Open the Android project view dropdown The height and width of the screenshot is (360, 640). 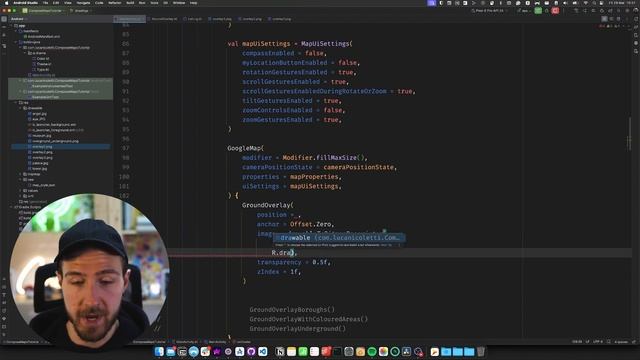pyautogui.click(x=18, y=19)
